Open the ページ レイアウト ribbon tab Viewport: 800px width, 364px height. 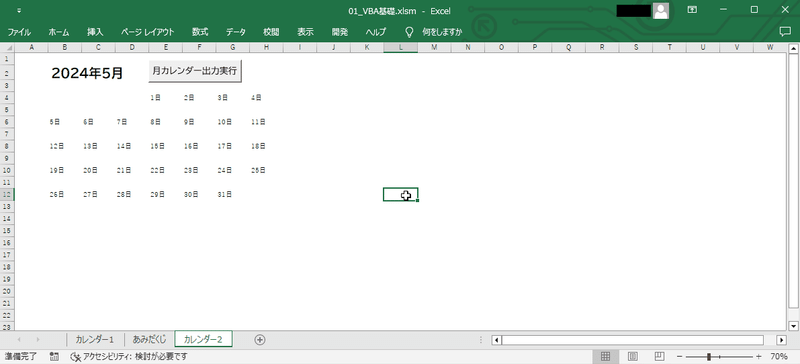[x=147, y=32]
